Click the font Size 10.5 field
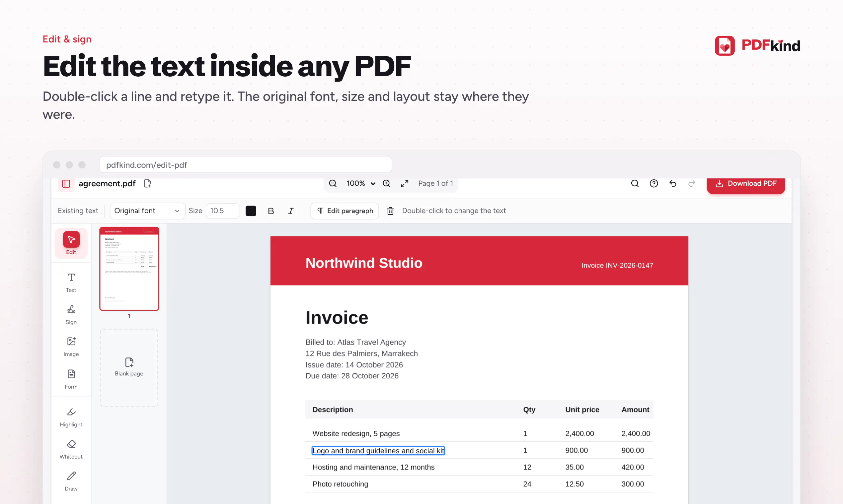The width and height of the screenshot is (843, 504). tap(222, 211)
